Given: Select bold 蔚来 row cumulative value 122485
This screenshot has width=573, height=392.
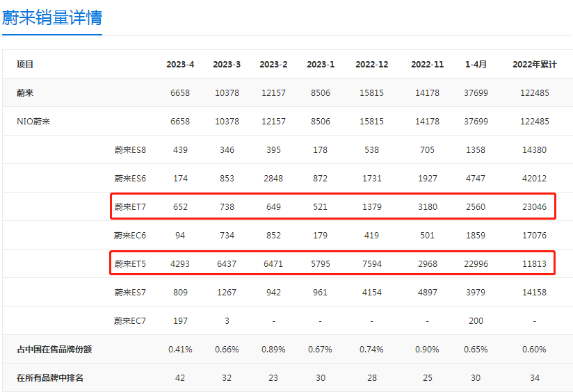Looking at the screenshot, I should (x=535, y=93).
